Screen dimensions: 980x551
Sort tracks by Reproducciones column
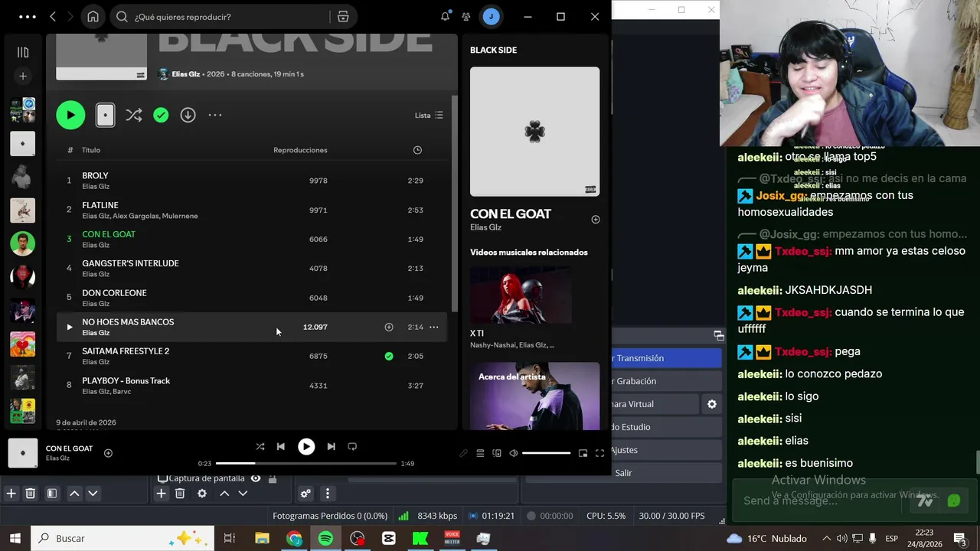pos(300,150)
